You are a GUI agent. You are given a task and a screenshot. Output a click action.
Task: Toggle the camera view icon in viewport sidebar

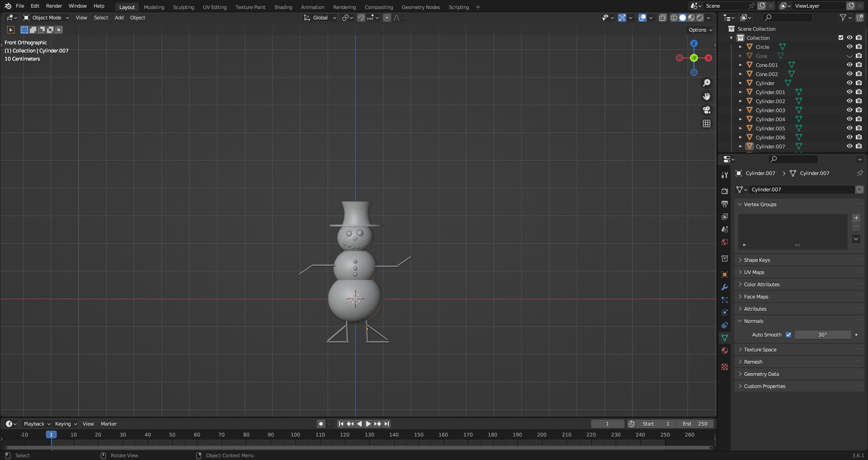click(x=706, y=110)
